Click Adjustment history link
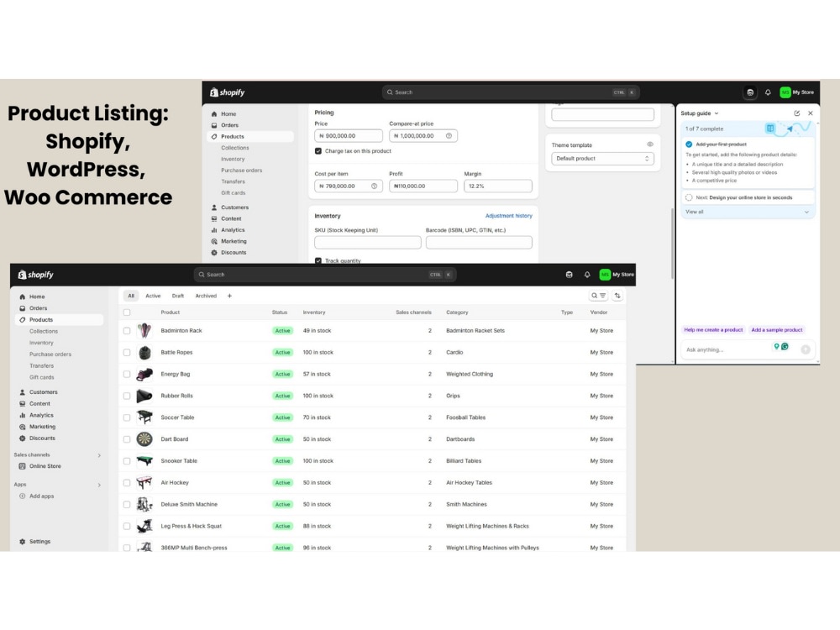840x630 pixels. 508,216
